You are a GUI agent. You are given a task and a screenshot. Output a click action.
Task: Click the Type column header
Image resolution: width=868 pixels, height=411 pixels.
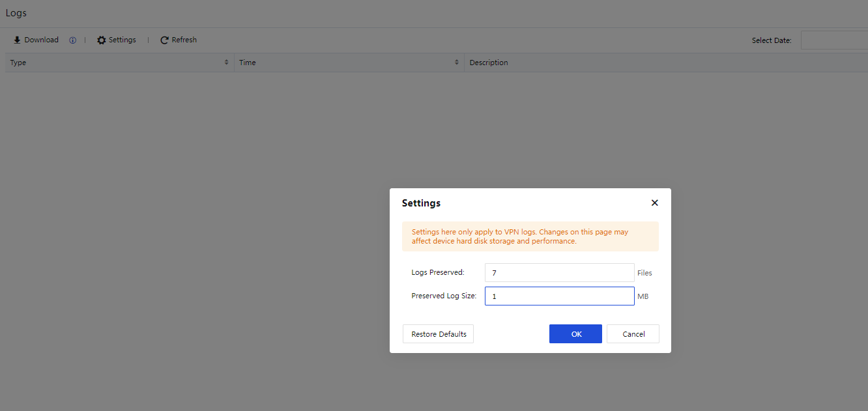18,63
